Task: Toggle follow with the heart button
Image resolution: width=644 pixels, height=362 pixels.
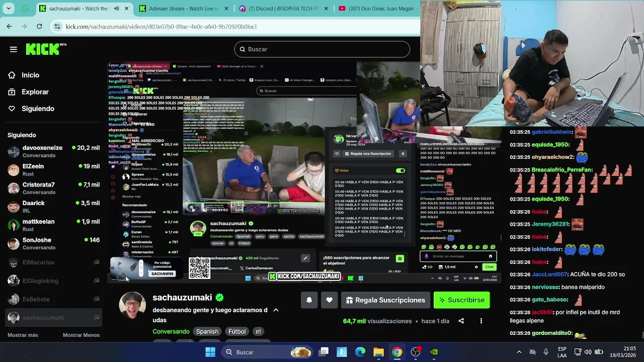Action: (329, 300)
